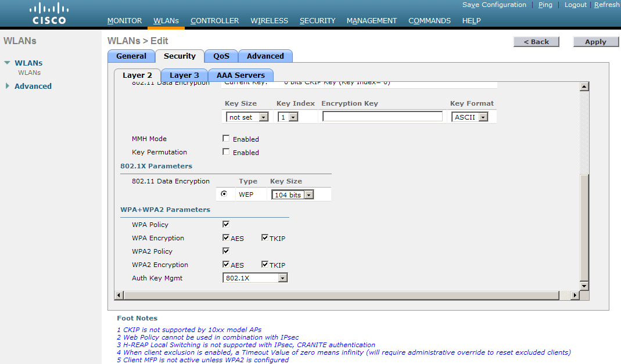Click footnote 'Web Policy cannot be used in combination with IPsec'
Image resolution: width=621 pixels, height=364 pixels.
[208, 337]
